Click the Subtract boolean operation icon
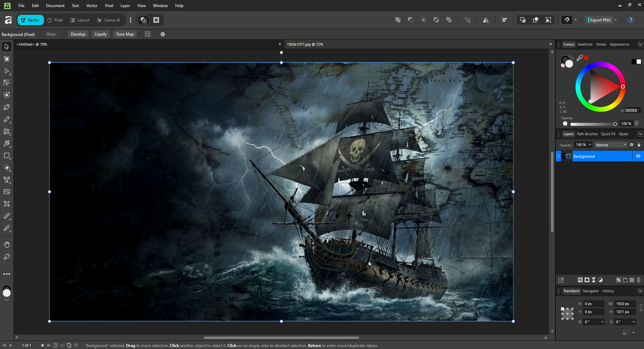This screenshot has height=349, width=644. (411, 20)
